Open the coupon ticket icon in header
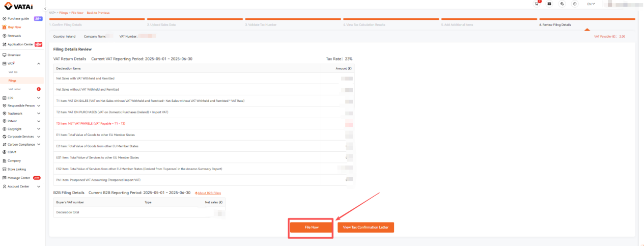This screenshot has height=246, width=644. 549,4
